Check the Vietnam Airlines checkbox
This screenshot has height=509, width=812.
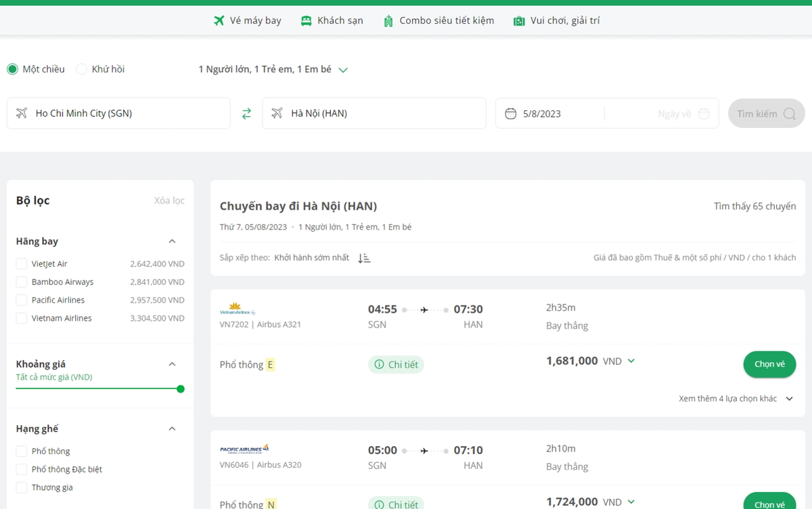(22, 318)
